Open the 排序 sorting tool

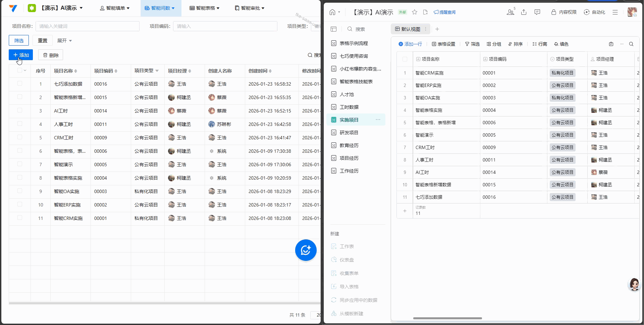(x=516, y=44)
